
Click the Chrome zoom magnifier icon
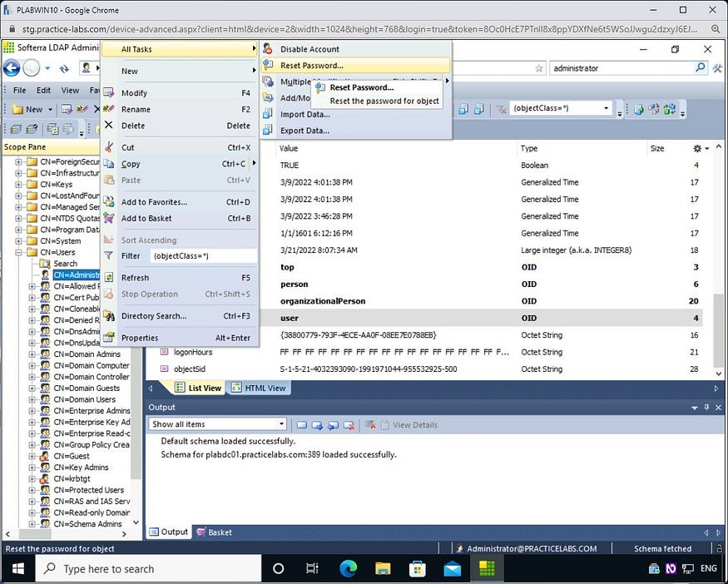pos(716,29)
